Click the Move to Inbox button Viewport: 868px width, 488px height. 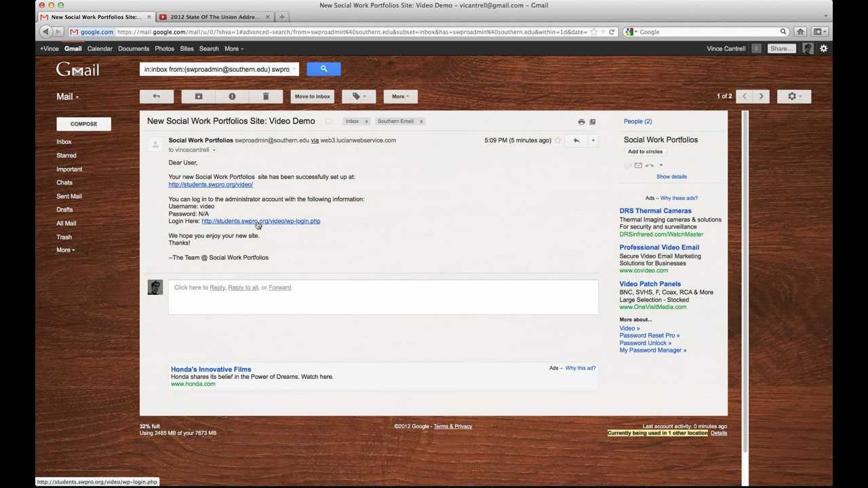(312, 96)
